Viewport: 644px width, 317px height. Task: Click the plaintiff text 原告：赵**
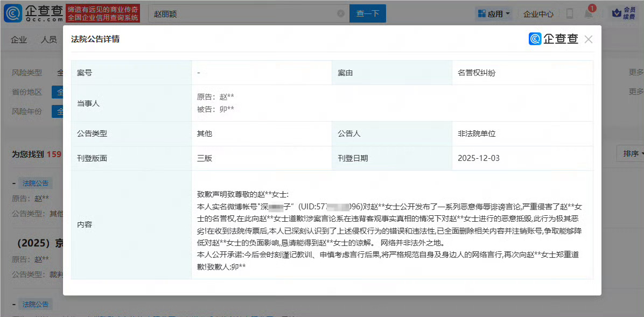[x=215, y=97]
